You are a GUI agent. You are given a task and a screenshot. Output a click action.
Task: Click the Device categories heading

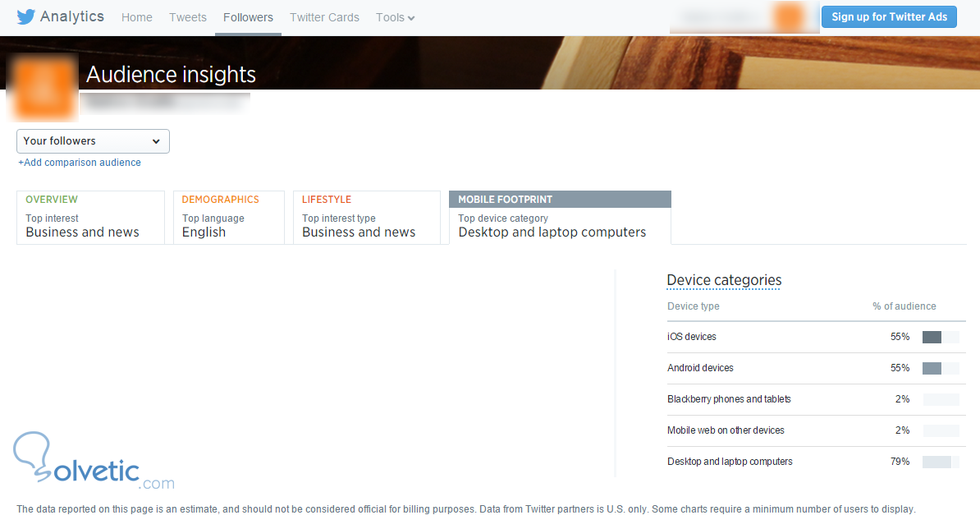click(x=725, y=280)
